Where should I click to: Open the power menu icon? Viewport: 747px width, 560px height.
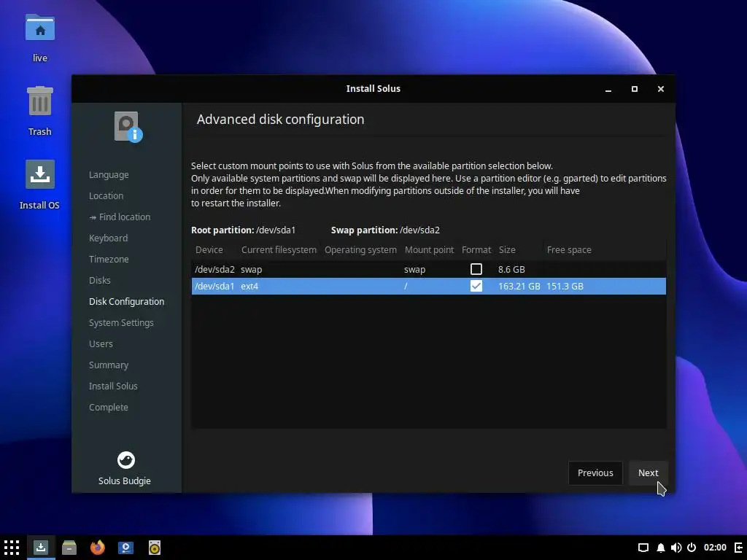[692, 548]
